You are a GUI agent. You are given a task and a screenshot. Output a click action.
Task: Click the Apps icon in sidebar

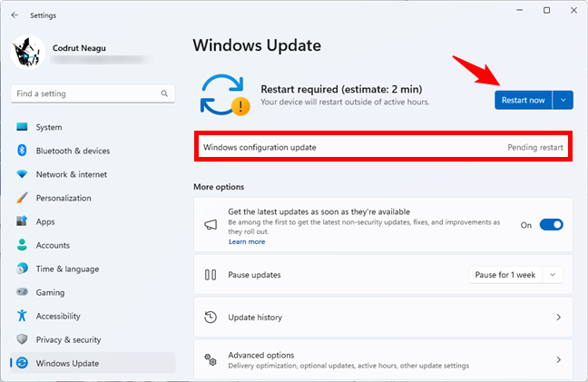pyautogui.click(x=22, y=221)
